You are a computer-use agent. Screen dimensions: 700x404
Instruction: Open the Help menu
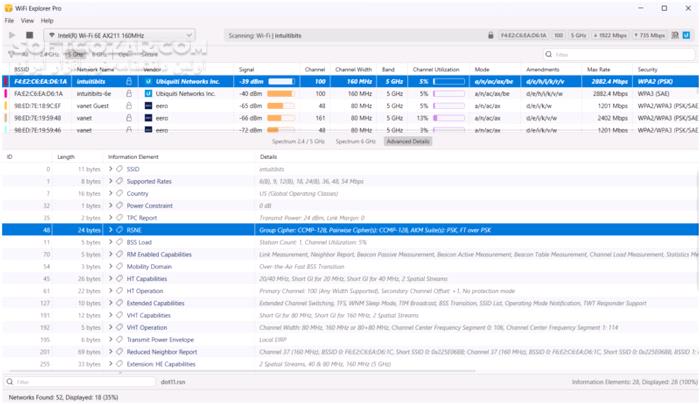[x=47, y=21]
